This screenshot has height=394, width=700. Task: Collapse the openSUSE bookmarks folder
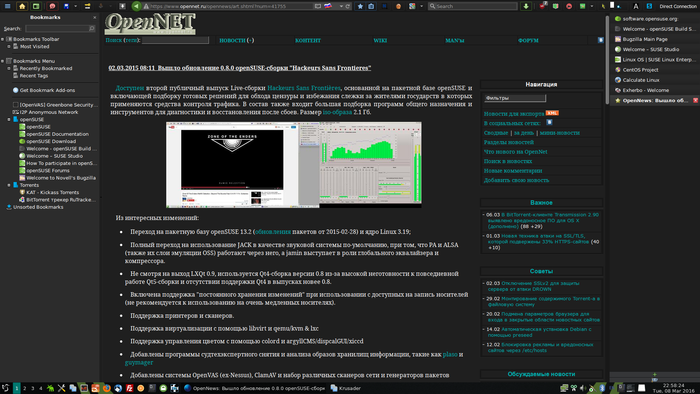pos(9,120)
